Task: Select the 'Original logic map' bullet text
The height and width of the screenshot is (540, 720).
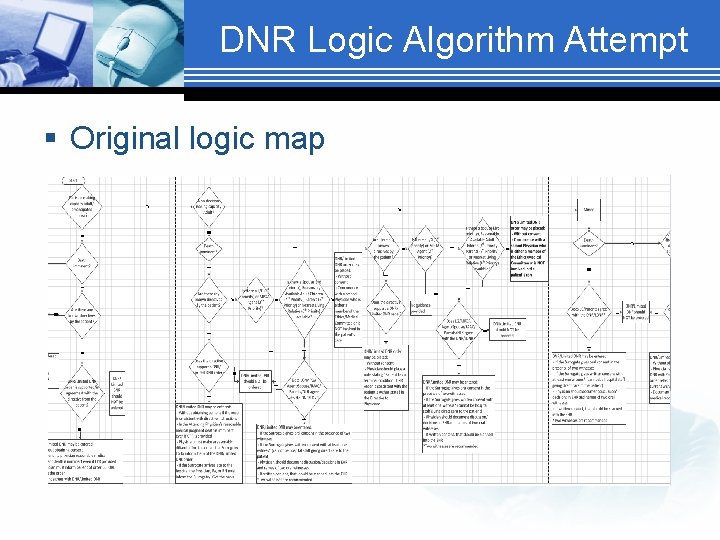Action: pos(197,138)
